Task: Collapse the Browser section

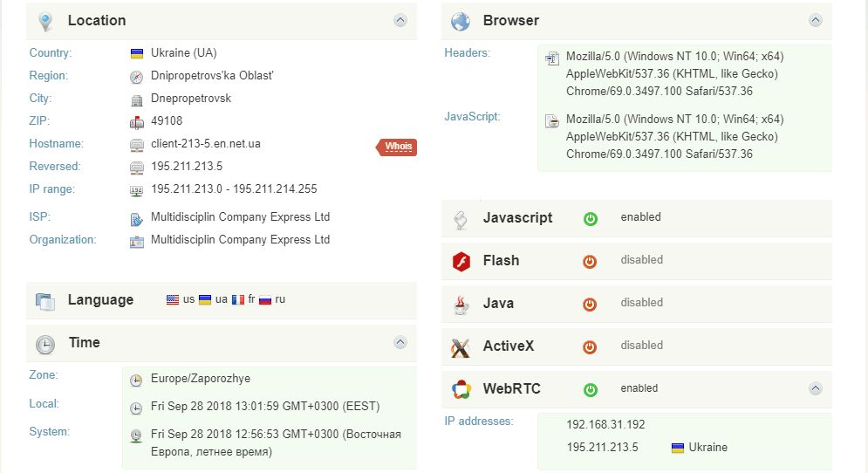Action: [x=815, y=20]
